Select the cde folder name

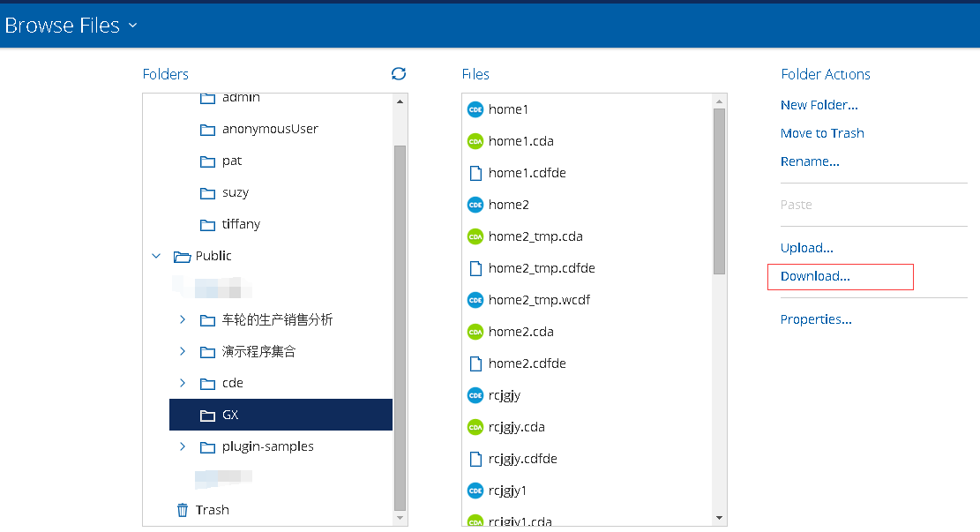coord(233,383)
